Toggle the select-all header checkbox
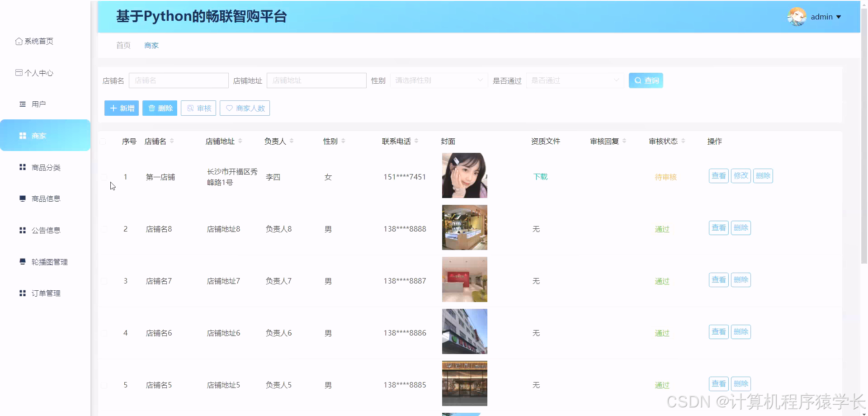The width and height of the screenshot is (868, 416). point(103,142)
